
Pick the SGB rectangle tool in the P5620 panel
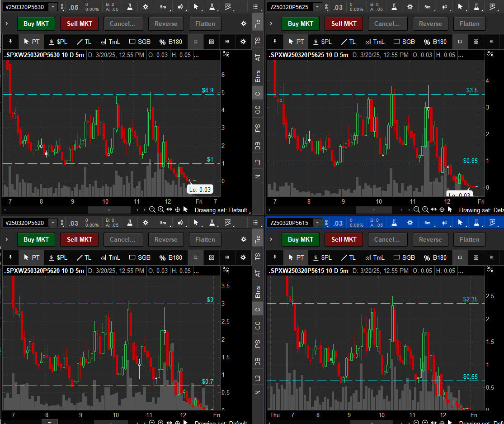pyautogui.click(x=140, y=257)
